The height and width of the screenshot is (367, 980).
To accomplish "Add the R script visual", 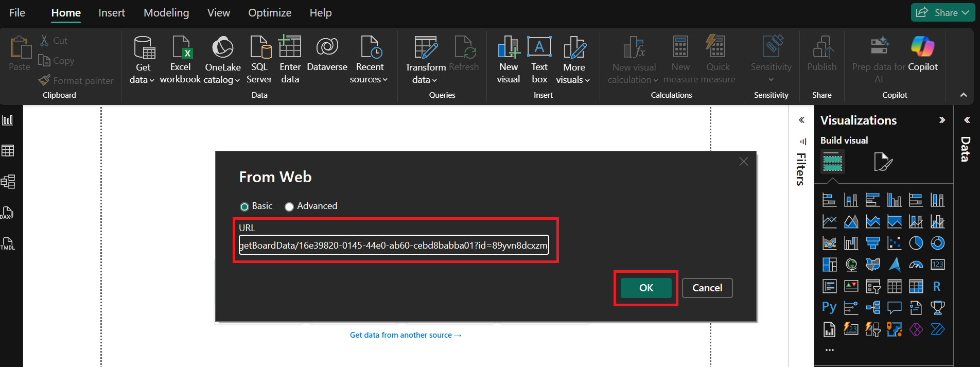I will [x=937, y=286].
